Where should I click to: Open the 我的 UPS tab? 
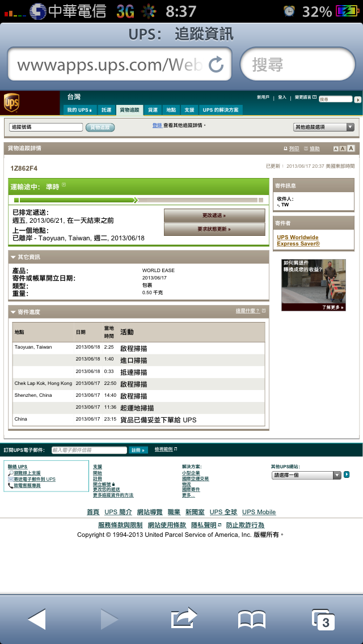pos(79,110)
